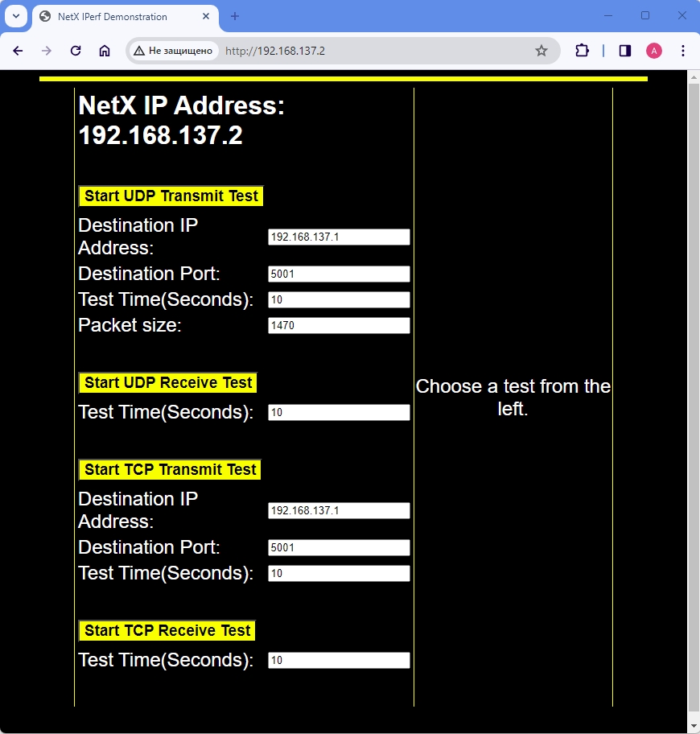The image size is (700, 734).
Task: Start TCP Receive Test
Action: 167,630
